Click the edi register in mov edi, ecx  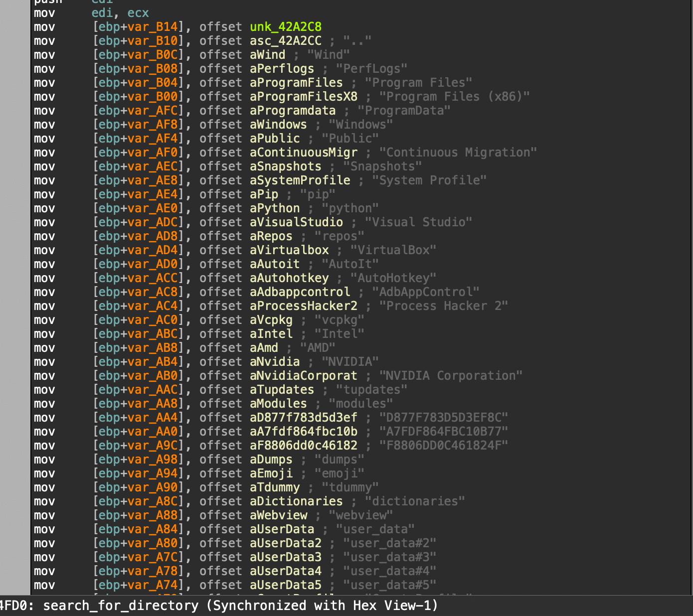coord(102,13)
